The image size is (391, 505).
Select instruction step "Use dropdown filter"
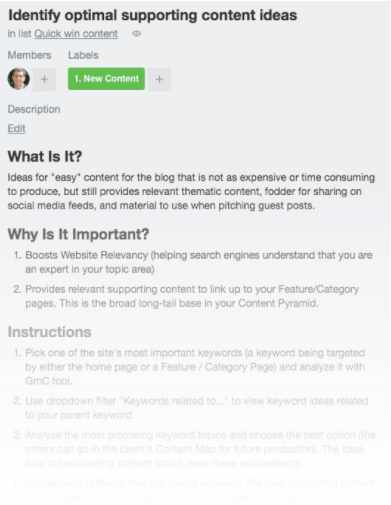click(191, 408)
